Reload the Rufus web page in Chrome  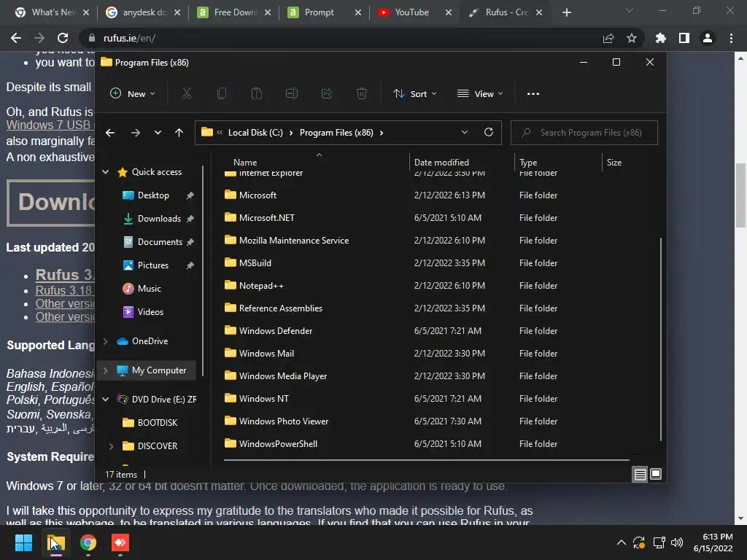coord(63,38)
